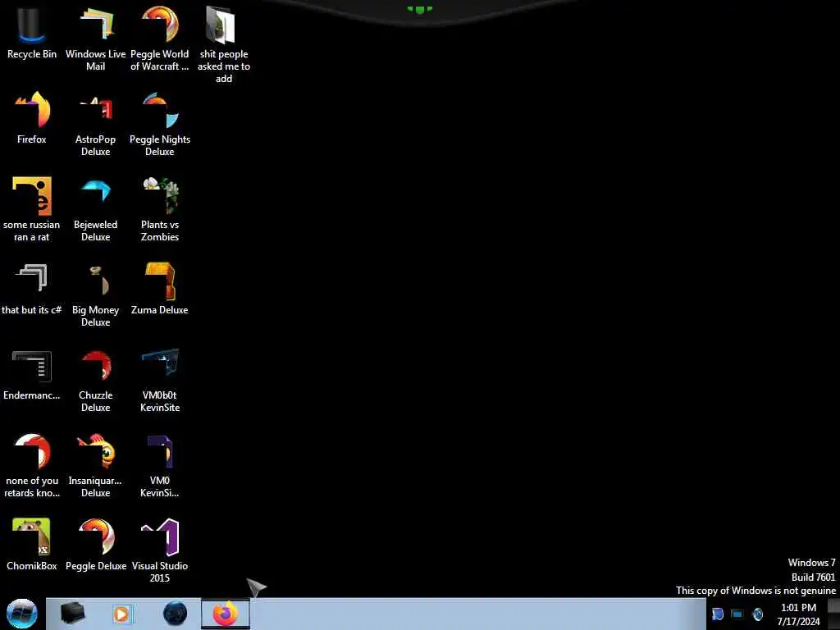This screenshot has width=840, height=630.
Task: Click the Show Desktop strip after clock
Action: [833, 614]
